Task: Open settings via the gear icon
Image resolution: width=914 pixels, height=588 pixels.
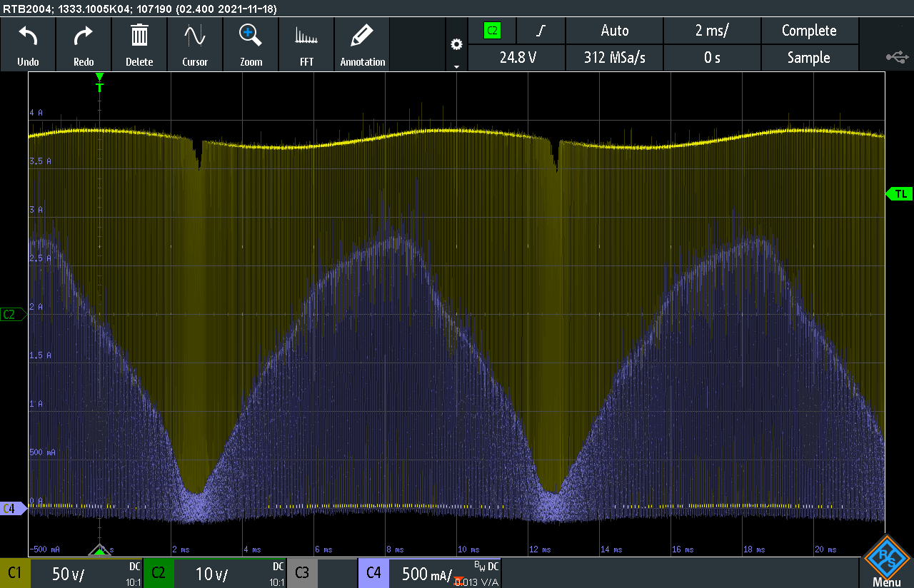Action: pyautogui.click(x=456, y=45)
